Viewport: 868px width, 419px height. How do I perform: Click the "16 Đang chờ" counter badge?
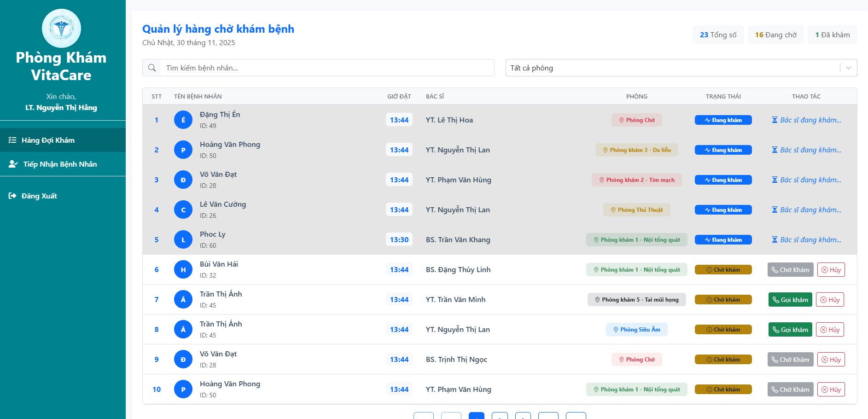[775, 35]
